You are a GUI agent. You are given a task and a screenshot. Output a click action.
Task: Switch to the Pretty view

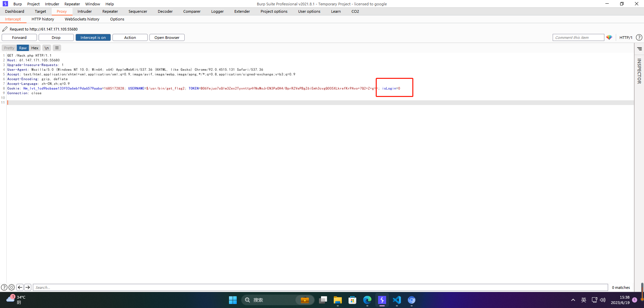pyautogui.click(x=9, y=48)
